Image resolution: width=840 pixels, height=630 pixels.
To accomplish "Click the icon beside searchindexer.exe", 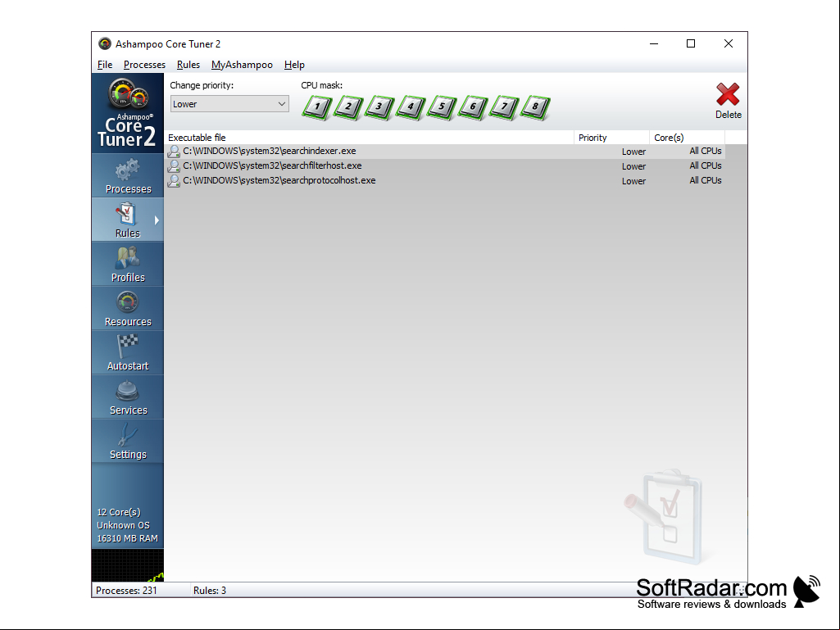I will 174,152.
